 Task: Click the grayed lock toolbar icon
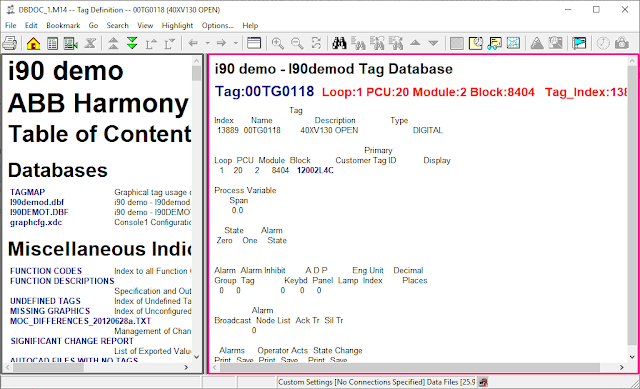click(622, 43)
